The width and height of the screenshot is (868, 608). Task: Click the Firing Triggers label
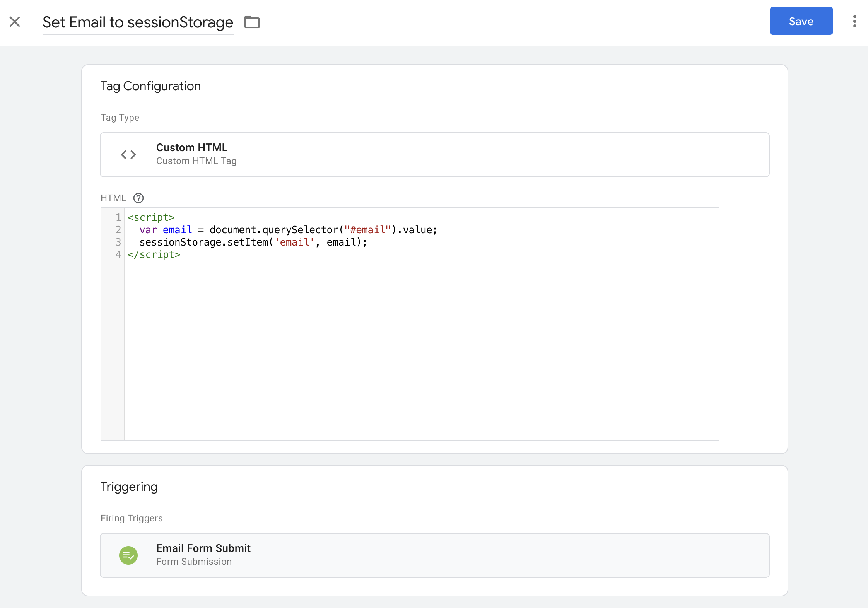coord(132,518)
